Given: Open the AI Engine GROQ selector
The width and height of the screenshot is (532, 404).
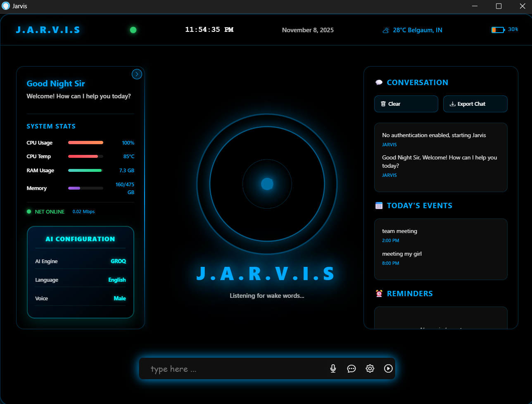Looking at the screenshot, I should click(x=118, y=261).
